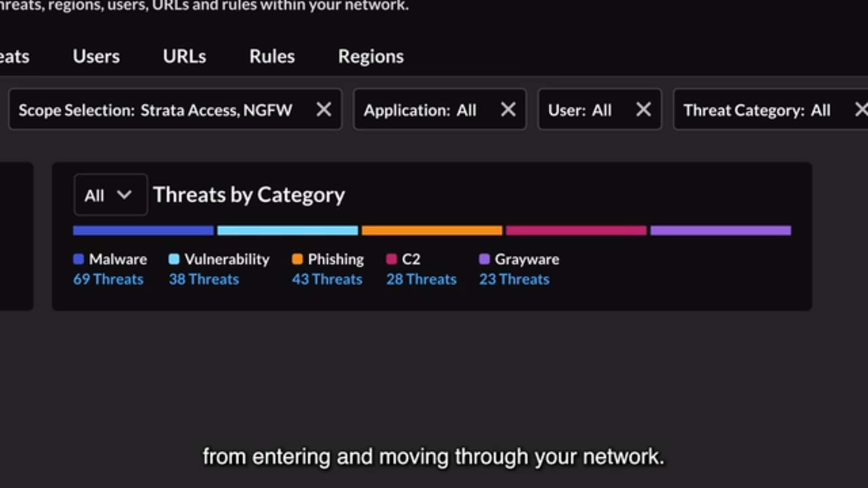This screenshot has width=868, height=488.
Task: Clear the Application: All filter
Action: [x=508, y=109]
